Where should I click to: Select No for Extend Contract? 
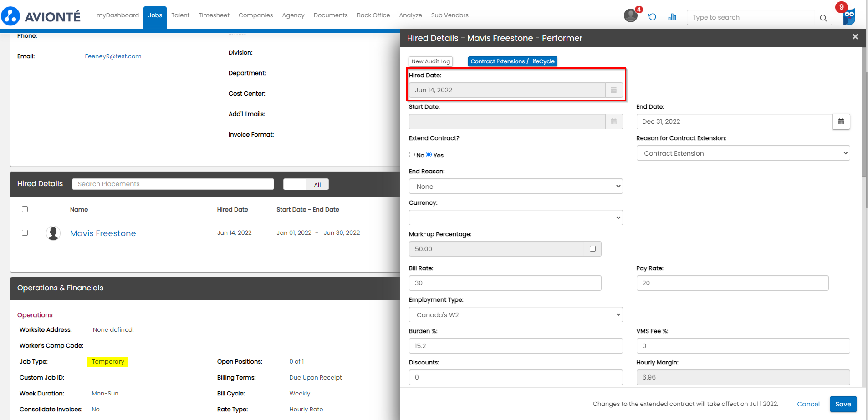[x=412, y=155]
